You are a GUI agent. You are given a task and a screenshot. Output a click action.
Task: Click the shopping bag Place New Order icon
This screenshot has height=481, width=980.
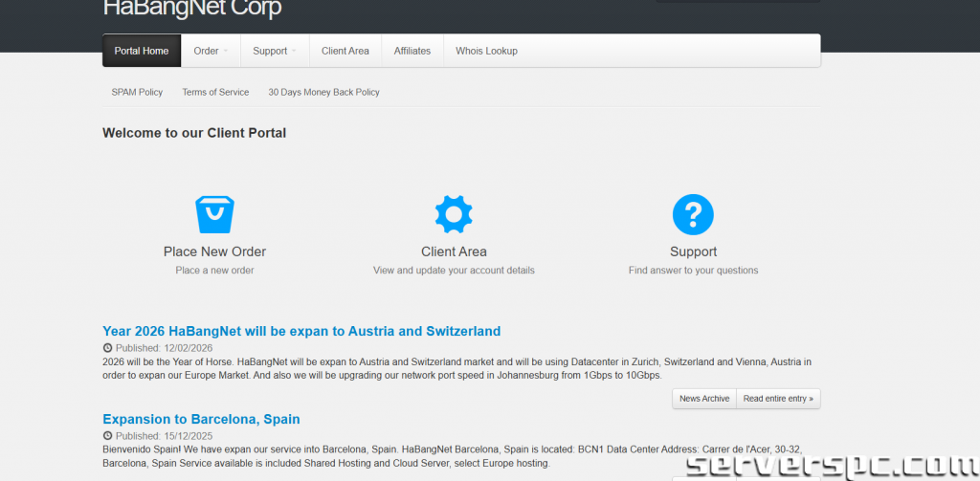[x=214, y=215]
